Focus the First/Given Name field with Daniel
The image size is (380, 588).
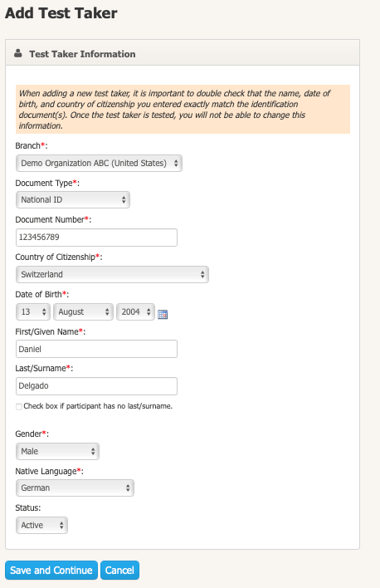(x=96, y=349)
